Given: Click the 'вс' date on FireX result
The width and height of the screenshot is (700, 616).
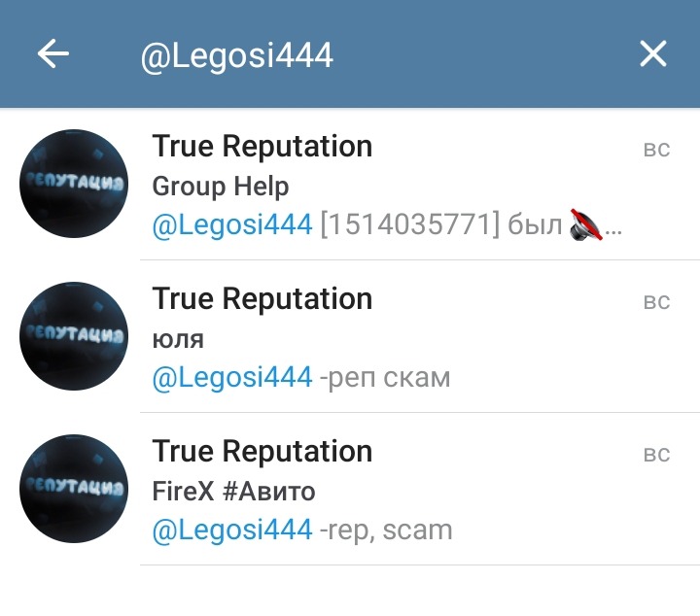Looking at the screenshot, I should (656, 455).
